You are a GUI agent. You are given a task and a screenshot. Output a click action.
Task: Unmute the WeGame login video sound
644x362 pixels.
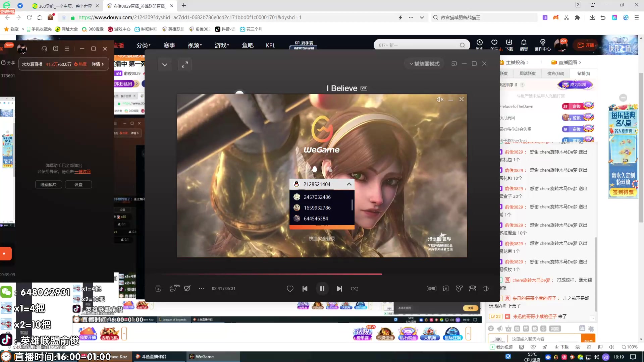[x=440, y=100]
